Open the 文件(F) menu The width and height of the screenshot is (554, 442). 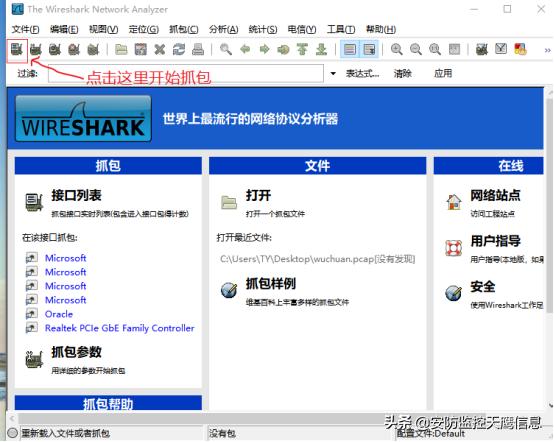(25, 29)
